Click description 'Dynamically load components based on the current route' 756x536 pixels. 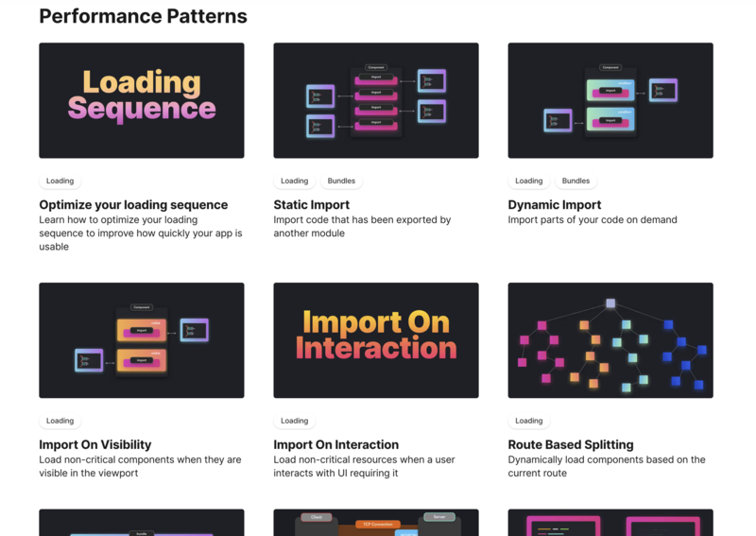pyautogui.click(x=607, y=466)
